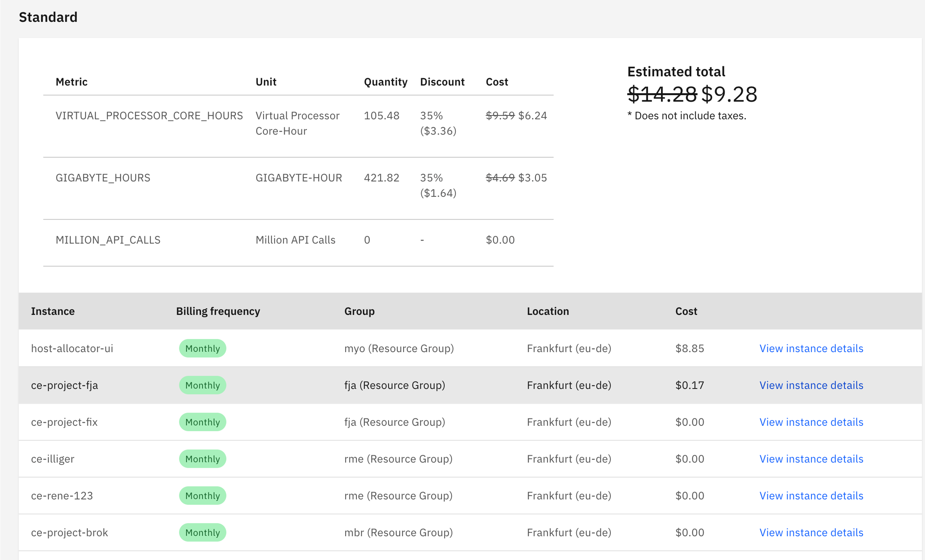Click the Billing frequency column header
This screenshot has height=560, width=925.
point(218,311)
